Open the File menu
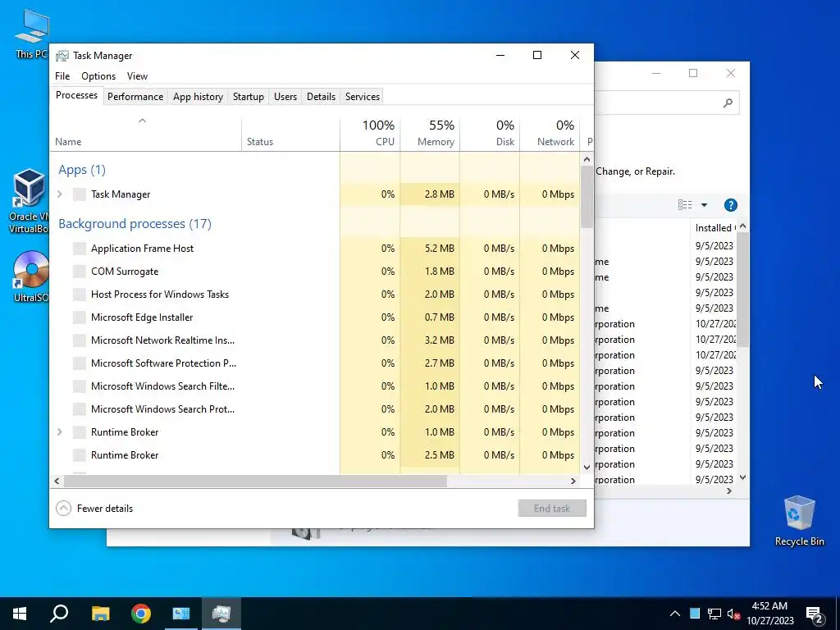 coord(62,76)
